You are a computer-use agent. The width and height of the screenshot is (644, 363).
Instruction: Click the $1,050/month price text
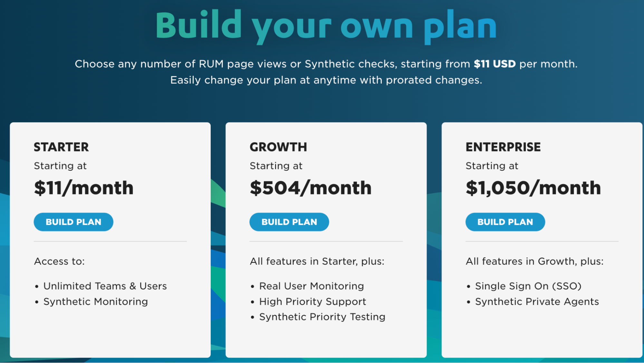[533, 188]
